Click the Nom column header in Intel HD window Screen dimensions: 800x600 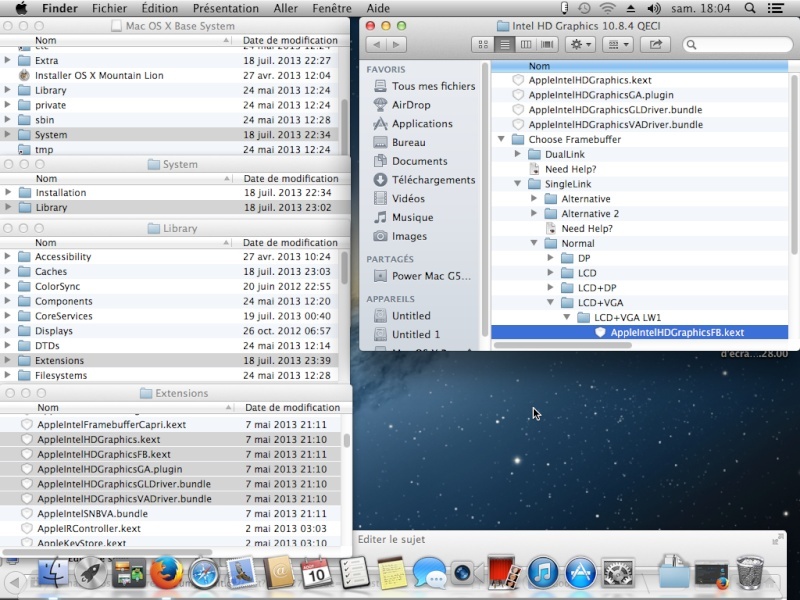point(640,66)
